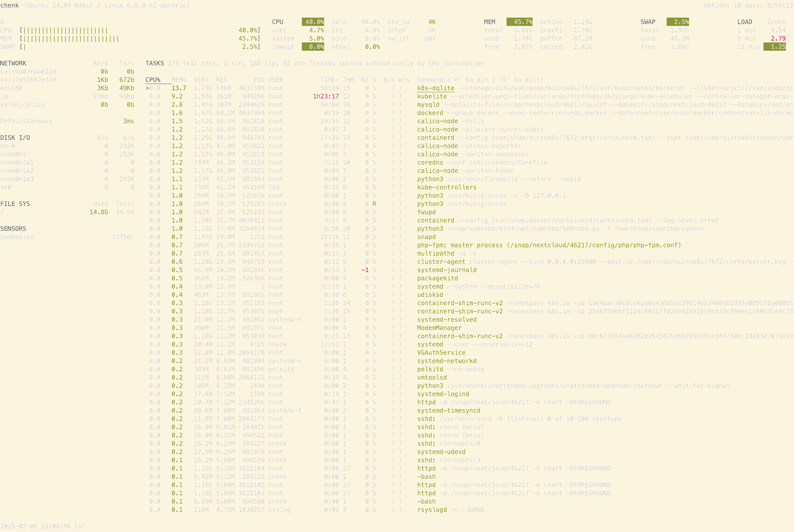
Task: Click the ens160 network interface
Action: click(11, 88)
